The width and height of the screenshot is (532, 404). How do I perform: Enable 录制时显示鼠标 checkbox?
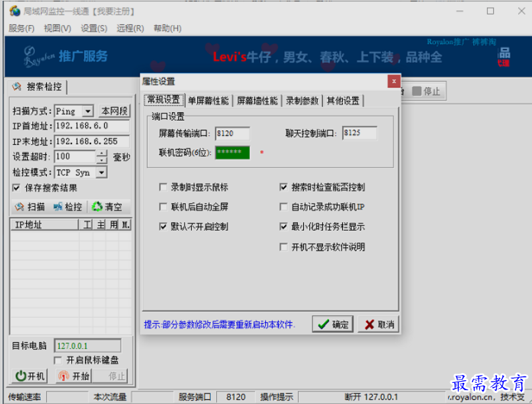(163, 187)
